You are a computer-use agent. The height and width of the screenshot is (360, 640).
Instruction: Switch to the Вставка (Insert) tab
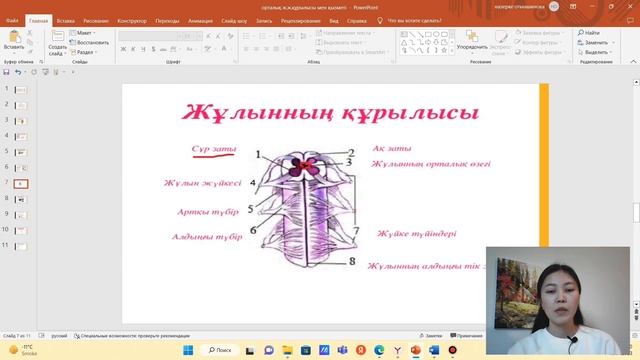point(65,20)
